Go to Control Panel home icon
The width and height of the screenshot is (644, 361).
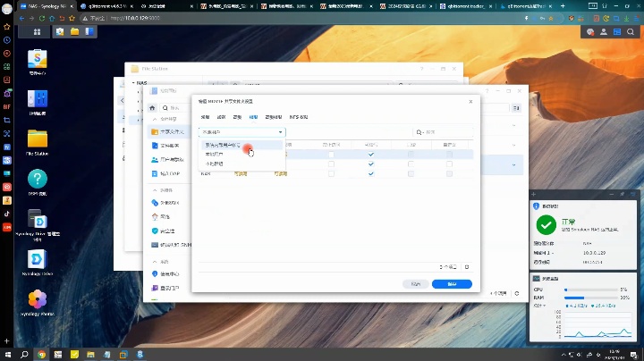[152, 108]
